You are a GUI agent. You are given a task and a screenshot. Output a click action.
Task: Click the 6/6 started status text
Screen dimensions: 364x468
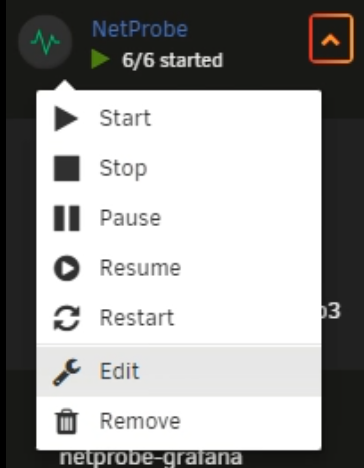click(x=172, y=60)
